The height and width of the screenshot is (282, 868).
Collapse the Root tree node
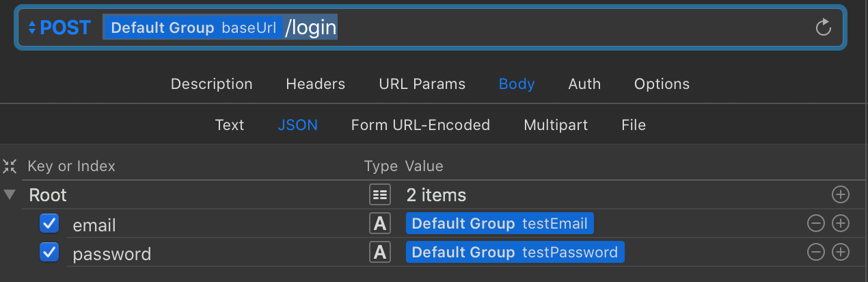pyautogui.click(x=10, y=194)
